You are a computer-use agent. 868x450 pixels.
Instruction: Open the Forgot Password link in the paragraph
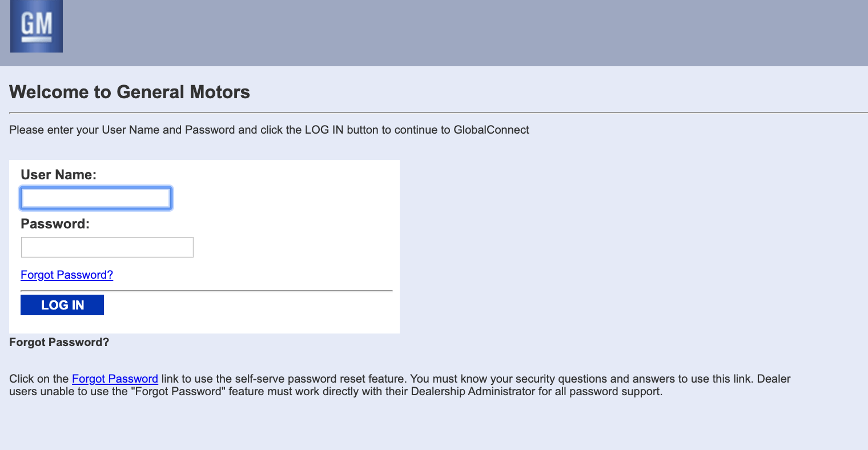[x=115, y=379]
